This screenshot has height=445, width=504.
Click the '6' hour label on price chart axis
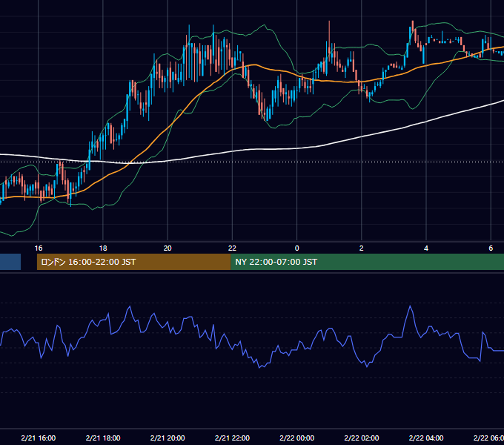491,248
